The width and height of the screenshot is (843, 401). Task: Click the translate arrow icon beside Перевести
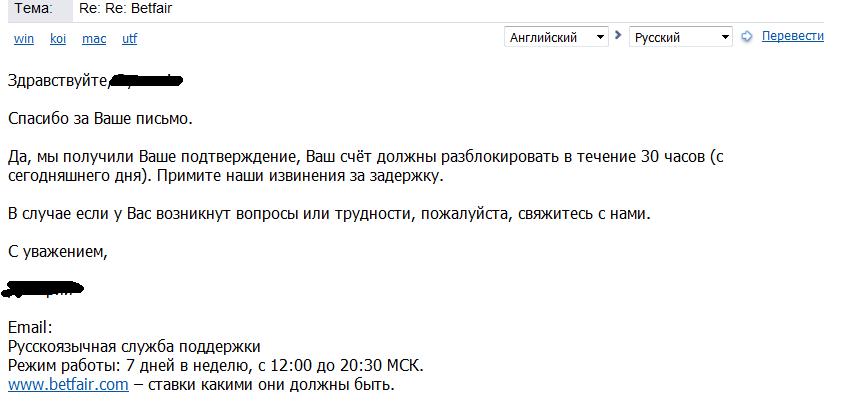click(746, 37)
